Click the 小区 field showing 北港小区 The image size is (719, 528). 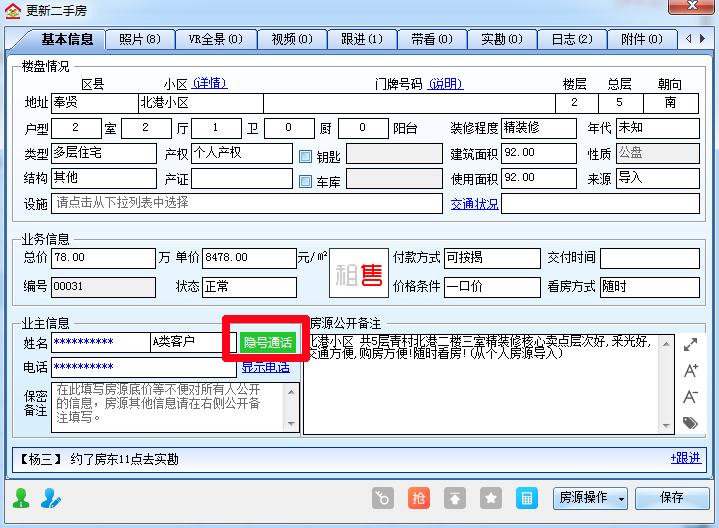click(x=201, y=103)
